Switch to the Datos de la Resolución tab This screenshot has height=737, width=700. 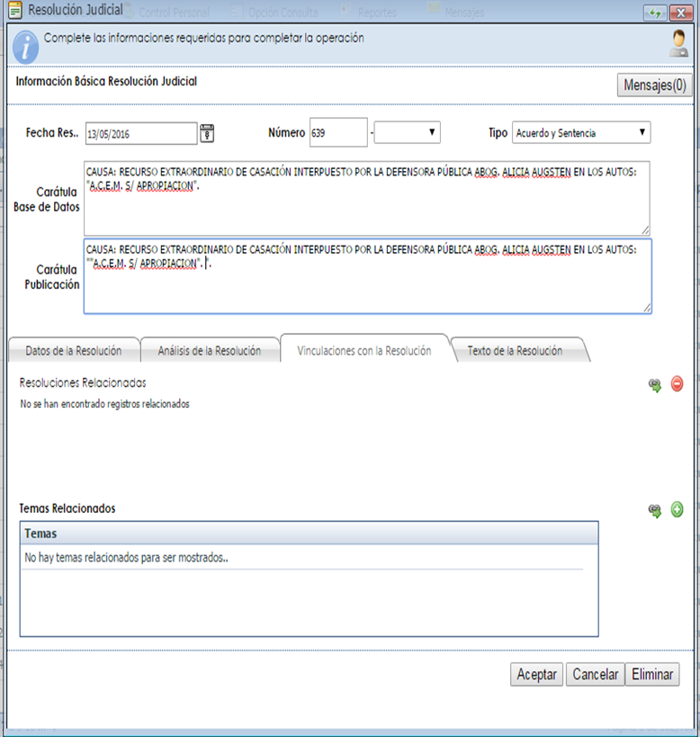click(x=74, y=351)
